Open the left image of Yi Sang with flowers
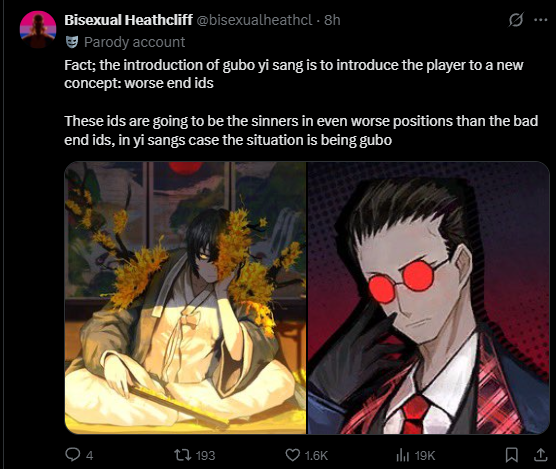 tap(185, 298)
